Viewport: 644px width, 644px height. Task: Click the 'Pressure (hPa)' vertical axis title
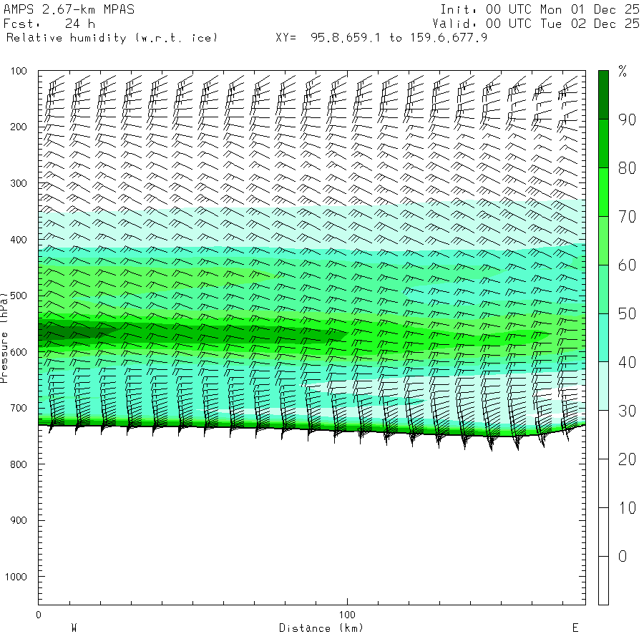tap(4, 338)
